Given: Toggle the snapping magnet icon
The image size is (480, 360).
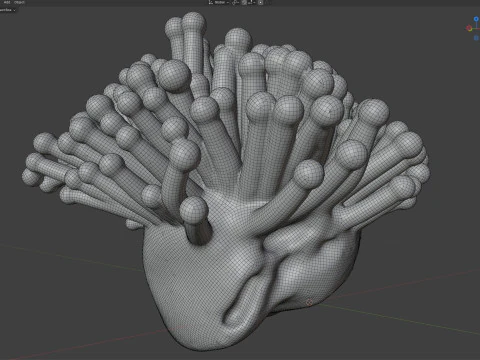Looking at the screenshot, I should [x=244, y=2].
